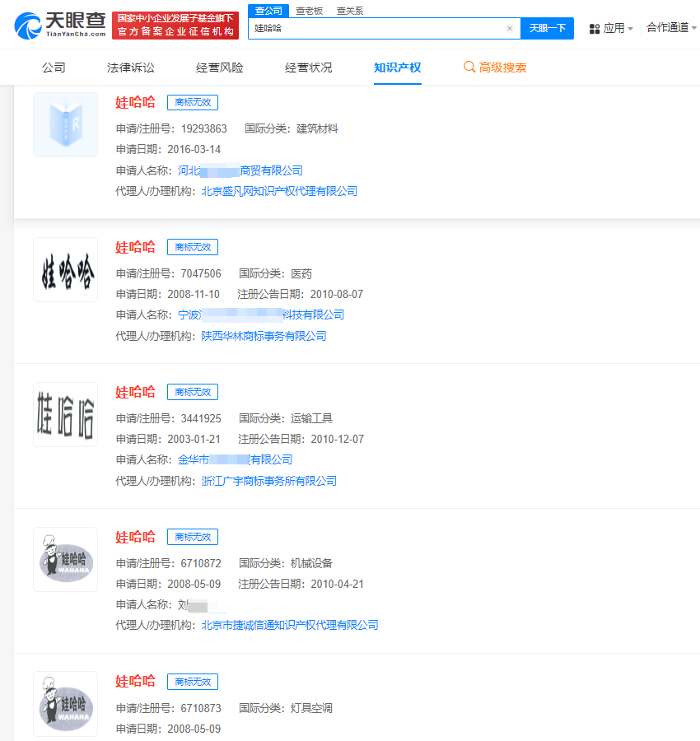Click the TianYanCha logo icon
This screenshot has width=700, height=741.
click(x=26, y=25)
